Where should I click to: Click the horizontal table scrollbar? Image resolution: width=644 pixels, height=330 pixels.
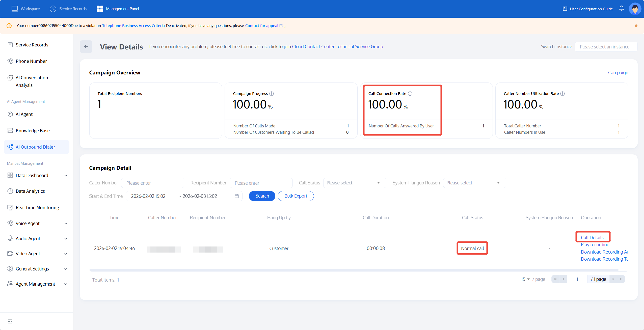[353, 270]
